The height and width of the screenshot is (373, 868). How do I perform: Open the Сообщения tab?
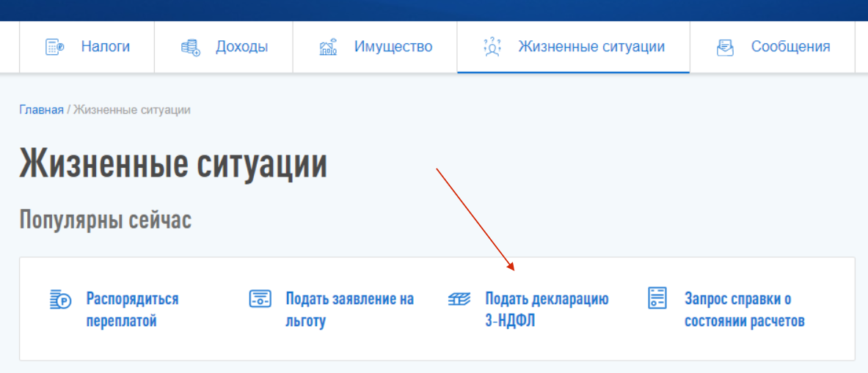772,47
